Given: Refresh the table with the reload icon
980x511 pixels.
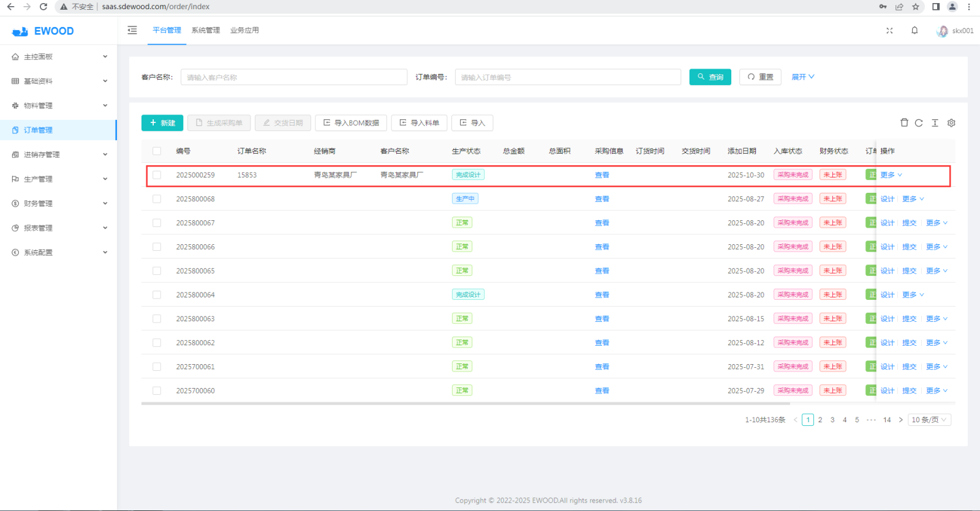Looking at the screenshot, I should point(919,123).
